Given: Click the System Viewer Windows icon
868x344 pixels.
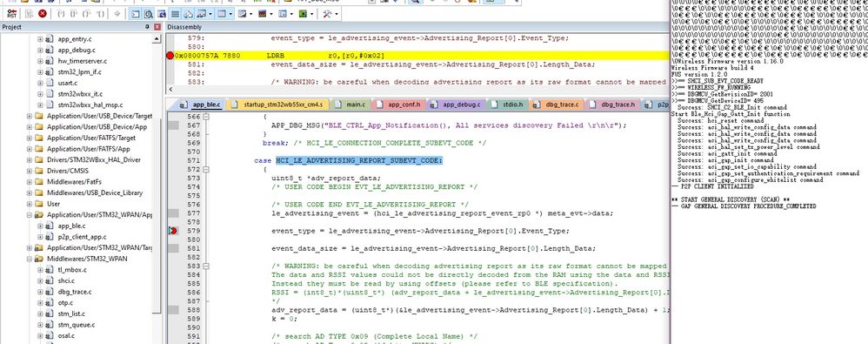Looking at the screenshot, I should (303, 13).
